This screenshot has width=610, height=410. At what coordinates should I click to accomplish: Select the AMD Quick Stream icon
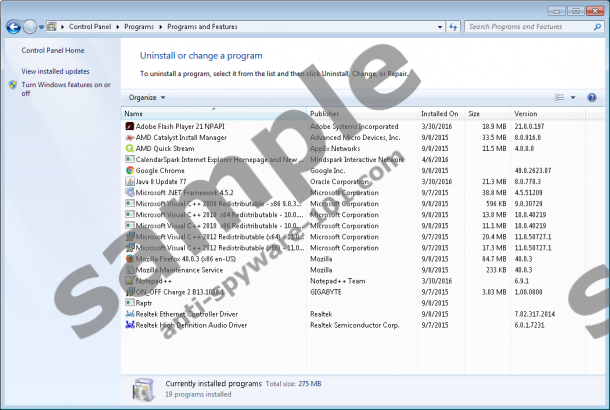[x=129, y=148]
